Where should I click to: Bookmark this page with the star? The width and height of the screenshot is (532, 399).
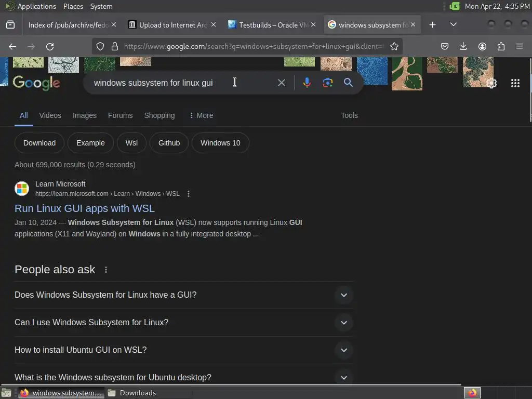point(394,46)
